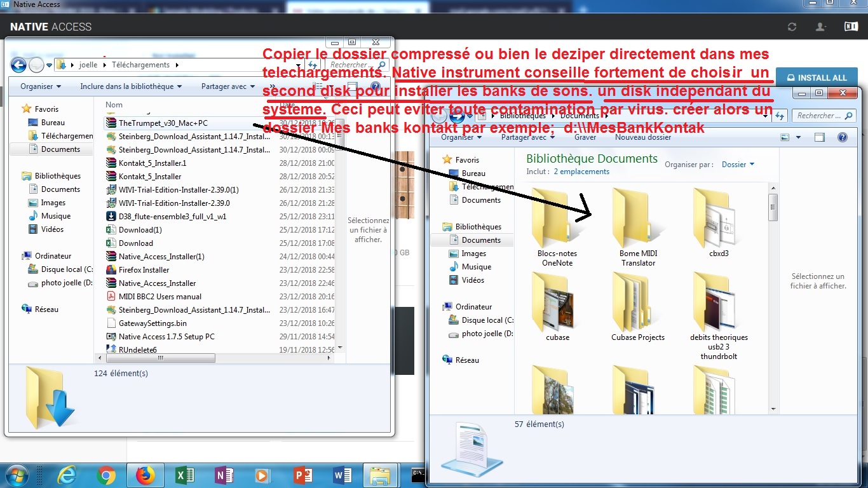Go back in the Téléchargements Explorer window
868x488 pixels.
(x=18, y=64)
